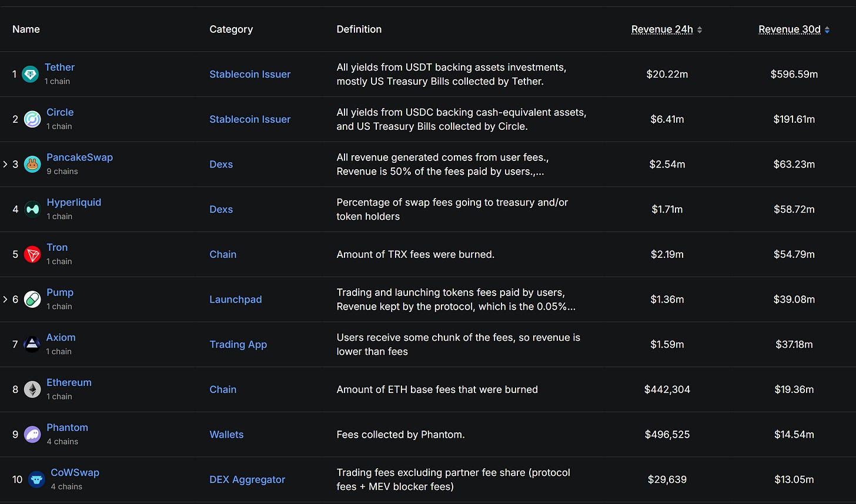
Task: Open the Tron protocol link
Action: coord(57,247)
